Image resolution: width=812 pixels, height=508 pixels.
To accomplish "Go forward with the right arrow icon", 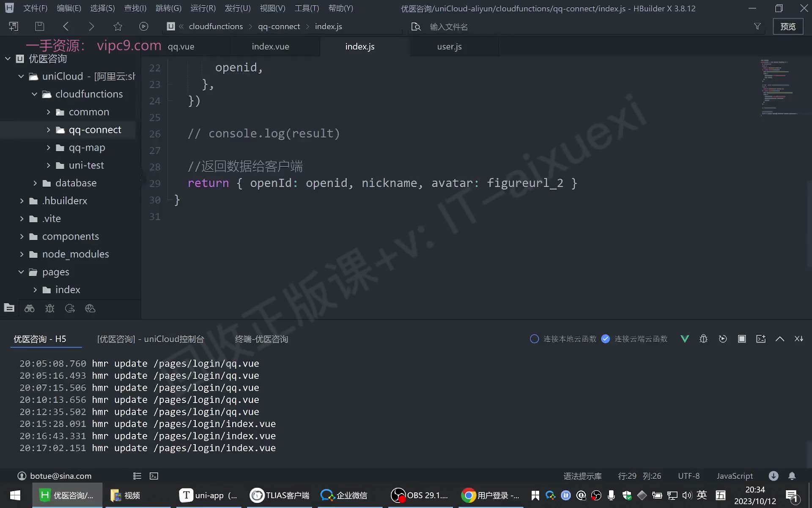I will pyautogui.click(x=91, y=26).
